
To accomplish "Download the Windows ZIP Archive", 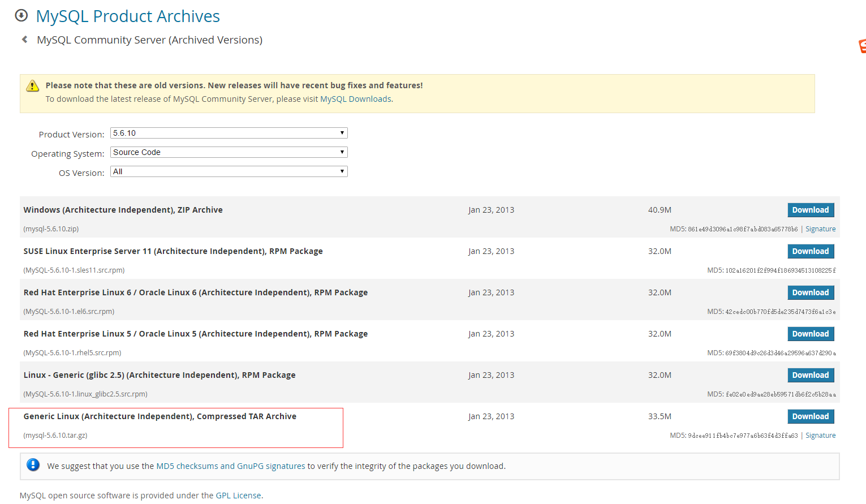I will coord(811,209).
